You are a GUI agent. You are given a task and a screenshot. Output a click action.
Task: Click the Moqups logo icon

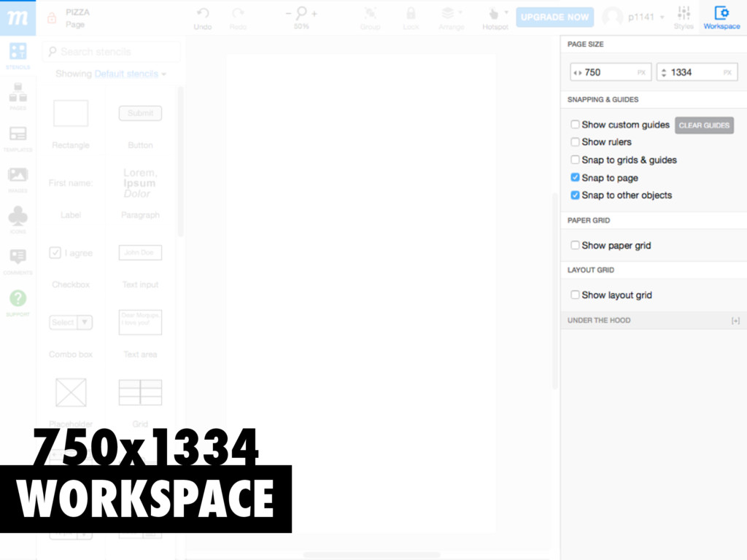(18, 17)
